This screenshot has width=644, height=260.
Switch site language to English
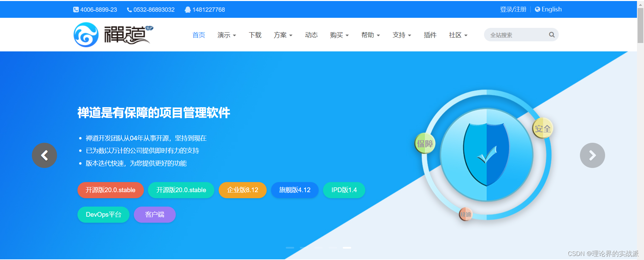(551, 9)
